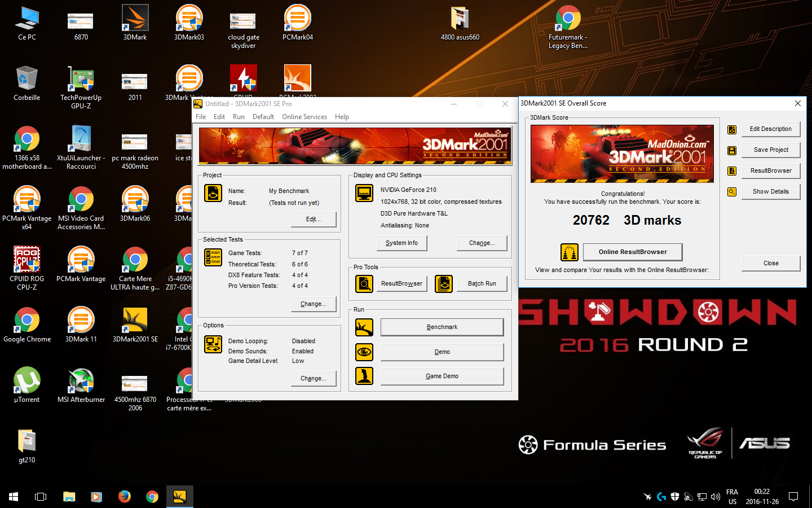Image resolution: width=812 pixels, height=508 pixels.
Task: Open the PCMark04 desktop shortcut
Action: point(298,23)
